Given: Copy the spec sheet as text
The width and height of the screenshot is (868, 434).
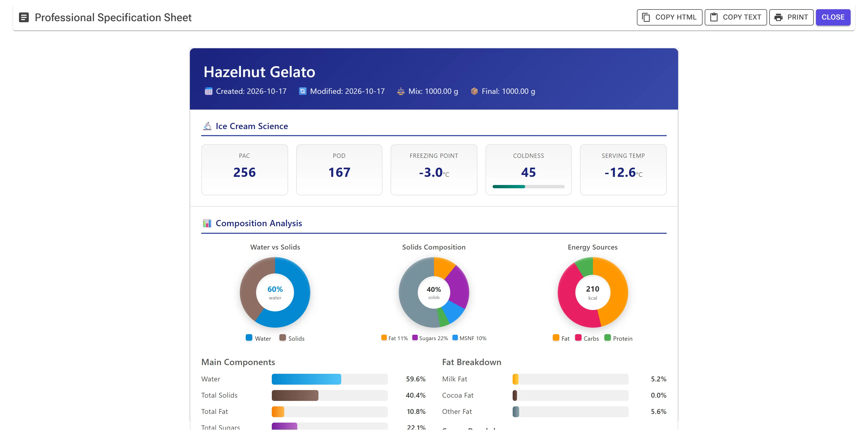Looking at the screenshot, I should click(x=736, y=17).
